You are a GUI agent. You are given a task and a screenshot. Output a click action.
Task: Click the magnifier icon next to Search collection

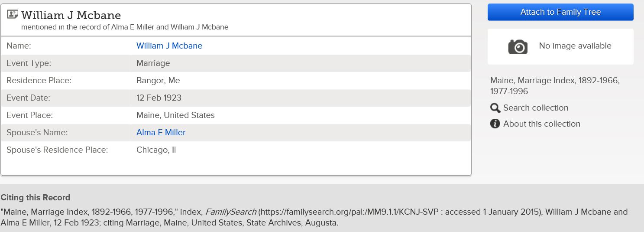point(495,108)
